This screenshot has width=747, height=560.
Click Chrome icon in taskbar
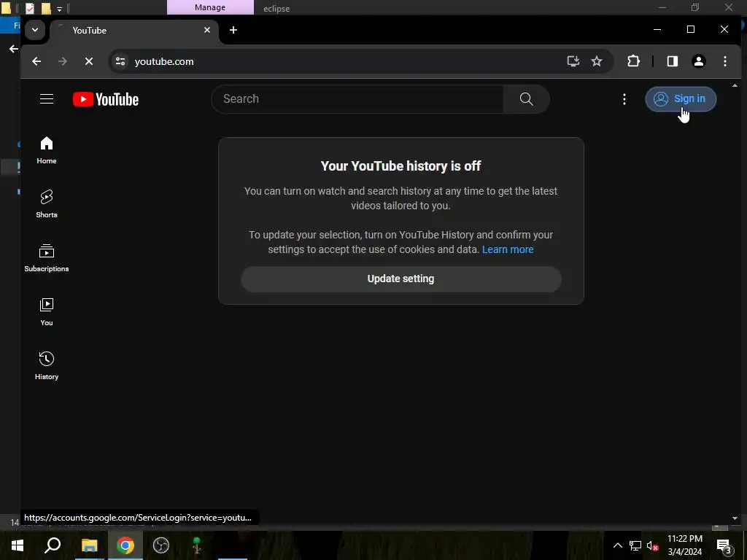coord(125,545)
